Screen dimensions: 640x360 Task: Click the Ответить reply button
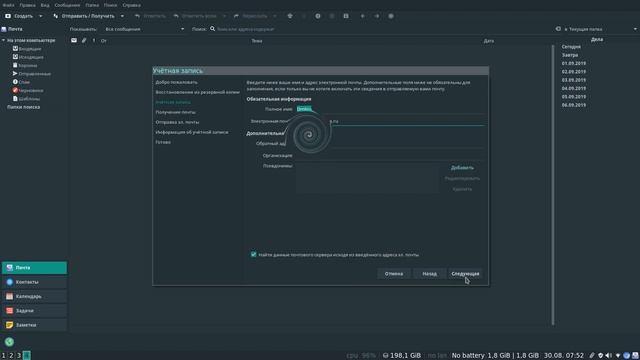point(150,16)
